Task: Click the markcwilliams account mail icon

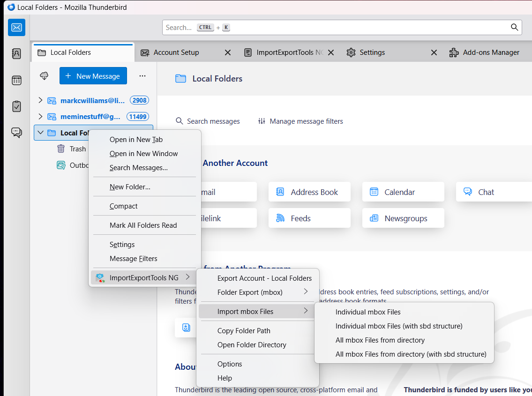Action: [x=52, y=100]
